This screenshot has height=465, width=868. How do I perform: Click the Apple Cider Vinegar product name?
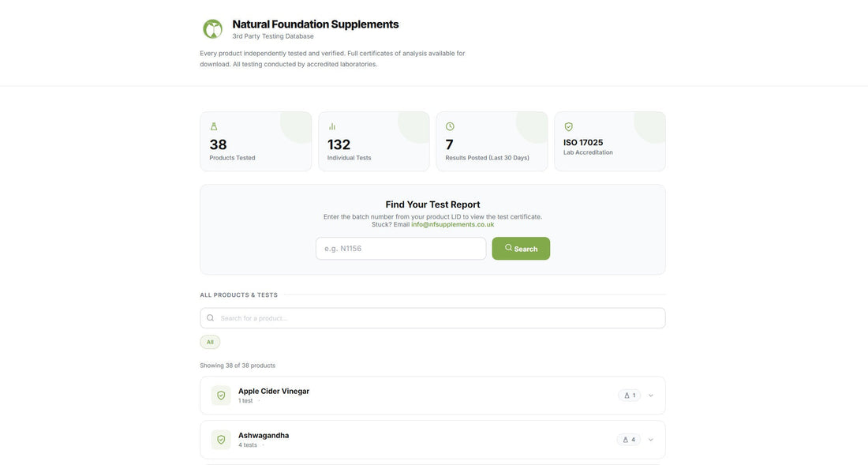pos(274,391)
